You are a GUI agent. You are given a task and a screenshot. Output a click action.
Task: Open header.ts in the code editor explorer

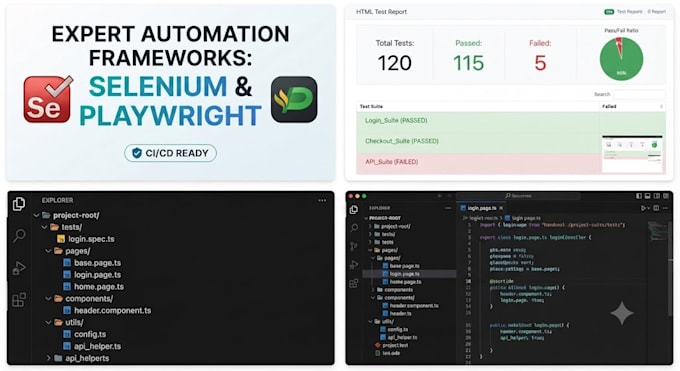click(398, 313)
